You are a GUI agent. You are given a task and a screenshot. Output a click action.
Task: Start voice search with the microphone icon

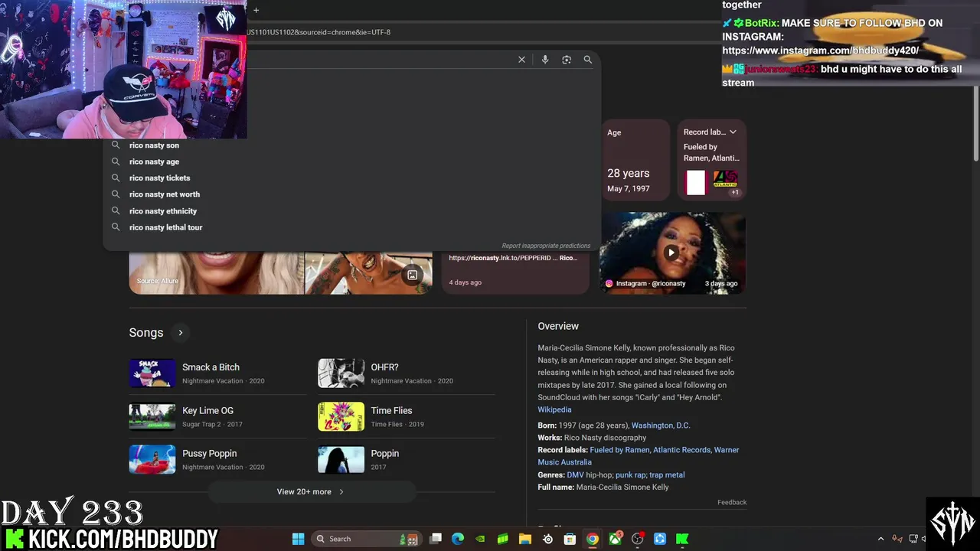(x=545, y=60)
